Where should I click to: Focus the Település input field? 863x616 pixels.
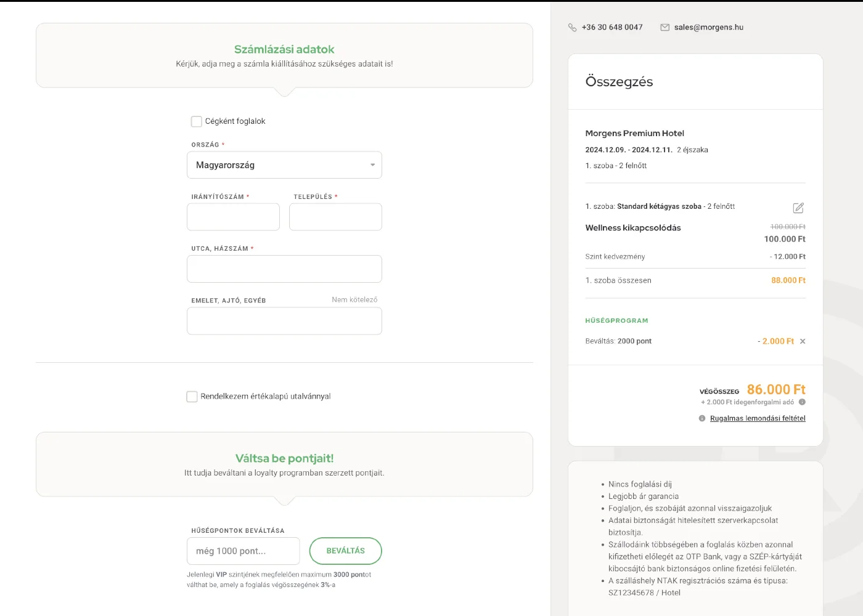[335, 217]
